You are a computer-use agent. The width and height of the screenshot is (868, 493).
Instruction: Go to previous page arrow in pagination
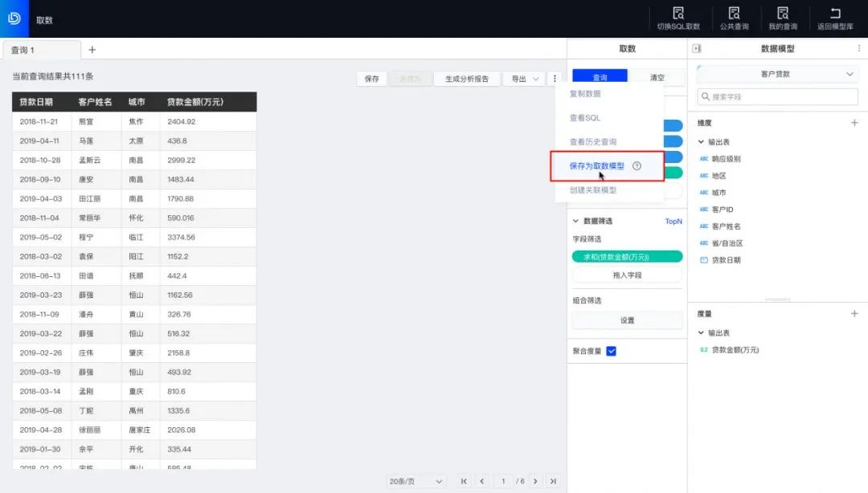(x=481, y=482)
